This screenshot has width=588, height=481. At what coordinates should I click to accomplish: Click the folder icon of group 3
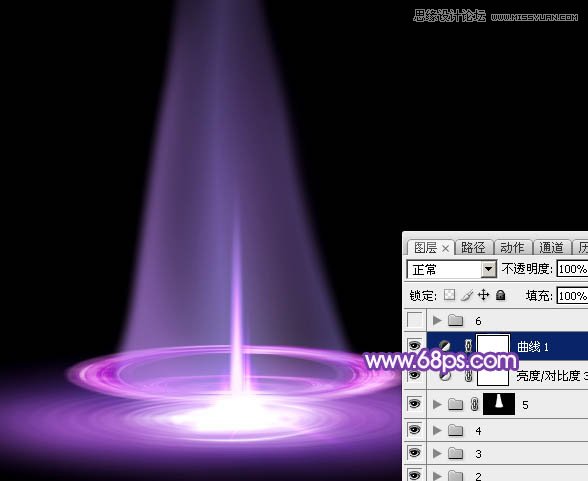pyautogui.click(x=456, y=454)
